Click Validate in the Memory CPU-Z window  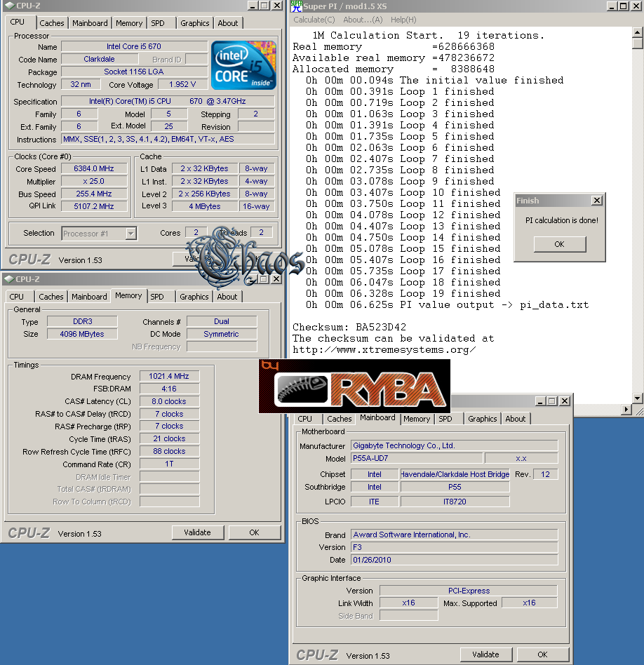[197, 532]
